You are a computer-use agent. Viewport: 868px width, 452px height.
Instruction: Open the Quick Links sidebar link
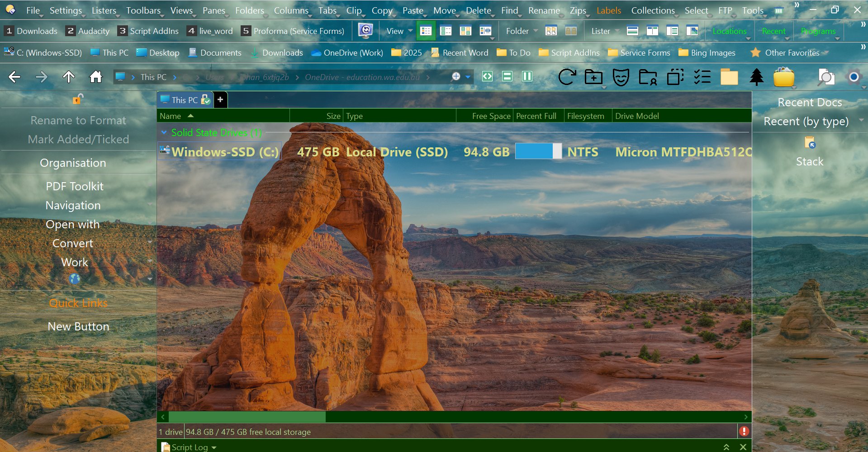[78, 303]
